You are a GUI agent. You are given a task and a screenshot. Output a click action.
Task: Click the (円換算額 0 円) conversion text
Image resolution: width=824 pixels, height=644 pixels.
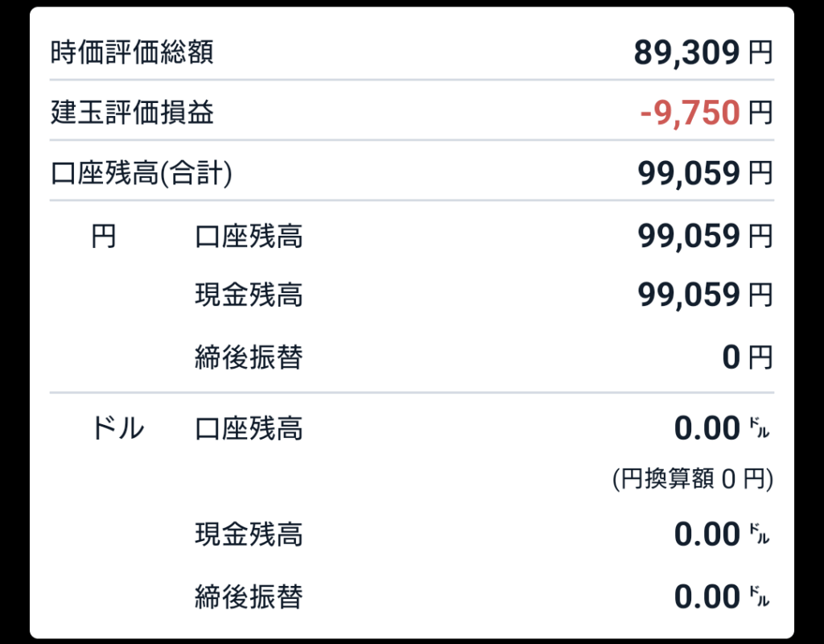(x=693, y=479)
